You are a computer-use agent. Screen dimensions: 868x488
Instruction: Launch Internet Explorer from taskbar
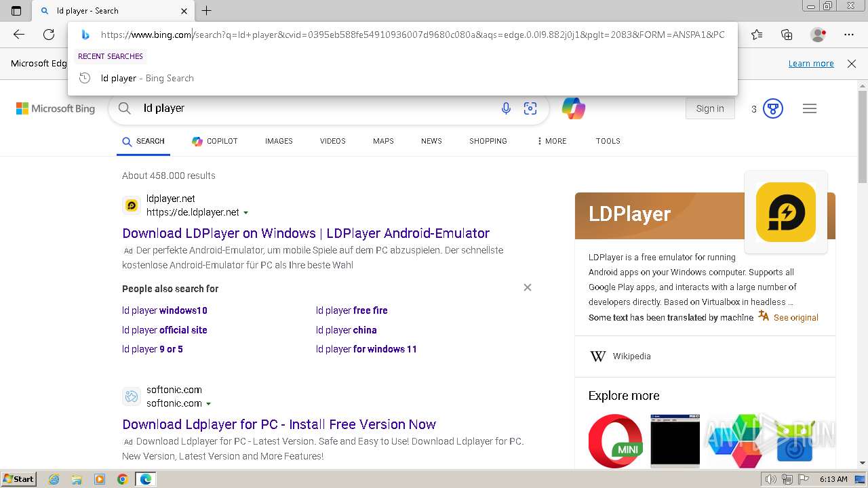pos(54,479)
